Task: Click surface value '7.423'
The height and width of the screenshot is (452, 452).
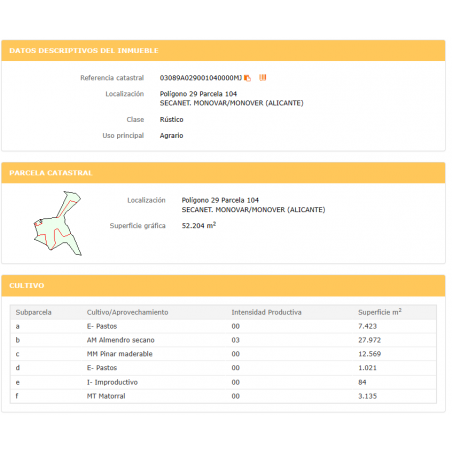Action: click(367, 326)
